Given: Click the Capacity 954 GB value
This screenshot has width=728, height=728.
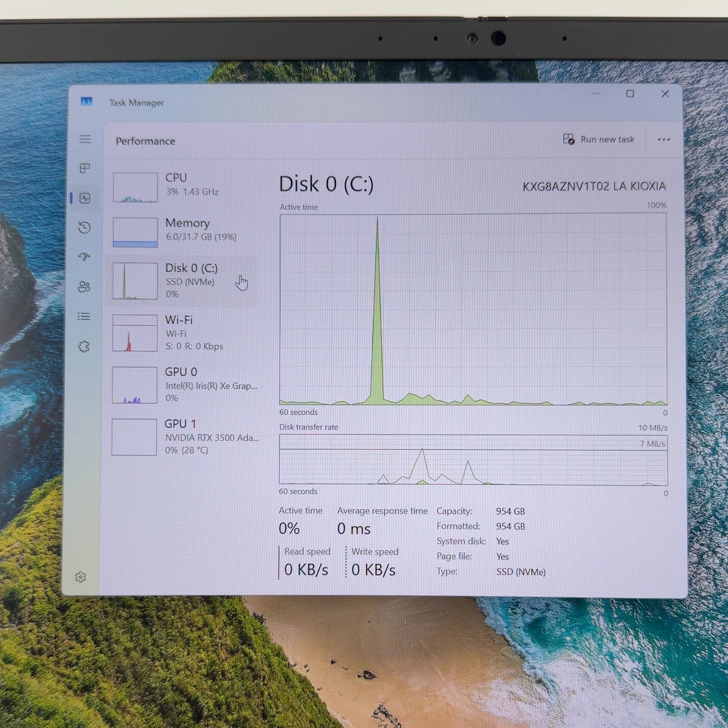Looking at the screenshot, I should tap(511, 512).
